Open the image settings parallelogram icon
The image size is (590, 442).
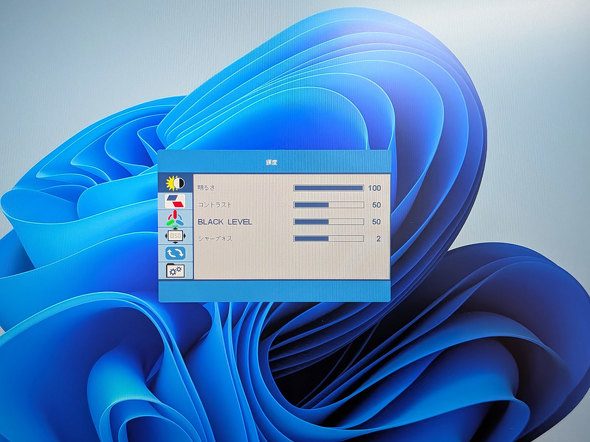pyautogui.click(x=175, y=201)
